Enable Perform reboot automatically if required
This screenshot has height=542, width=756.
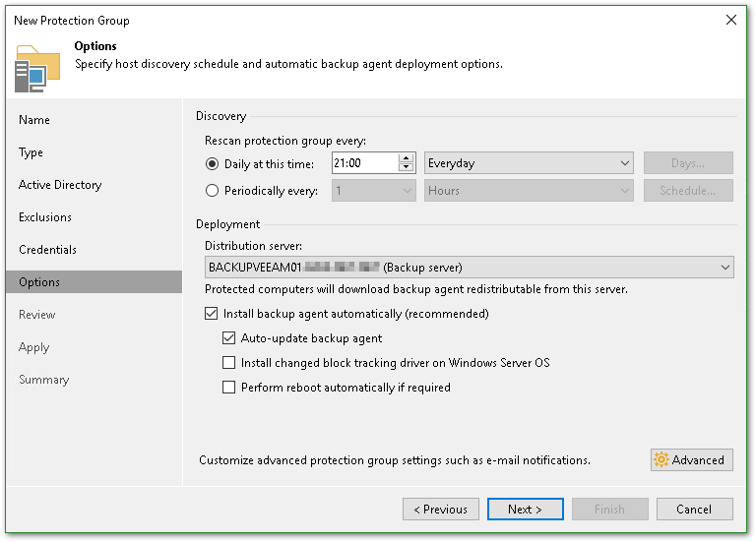pyautogui.click(x=229, y=388)
